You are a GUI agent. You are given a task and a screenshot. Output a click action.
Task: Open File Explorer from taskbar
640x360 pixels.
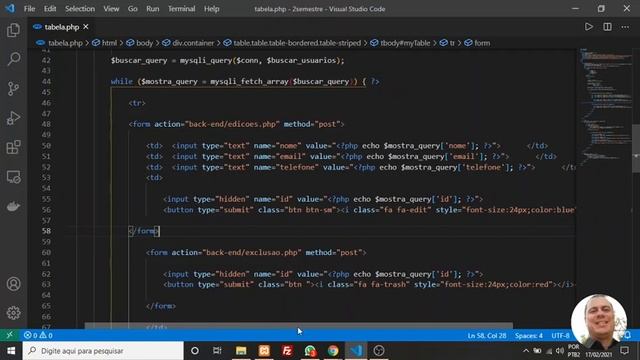(241, 351)
